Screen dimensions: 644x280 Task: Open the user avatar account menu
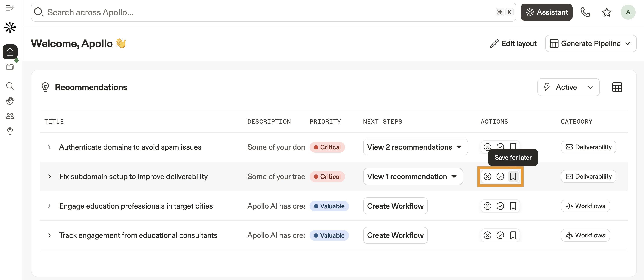point(628,12)
